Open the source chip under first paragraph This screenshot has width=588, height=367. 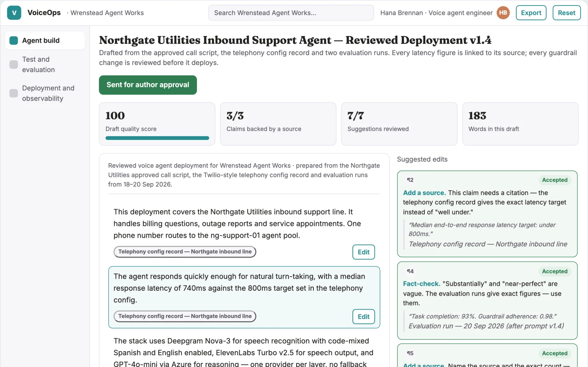185,252
